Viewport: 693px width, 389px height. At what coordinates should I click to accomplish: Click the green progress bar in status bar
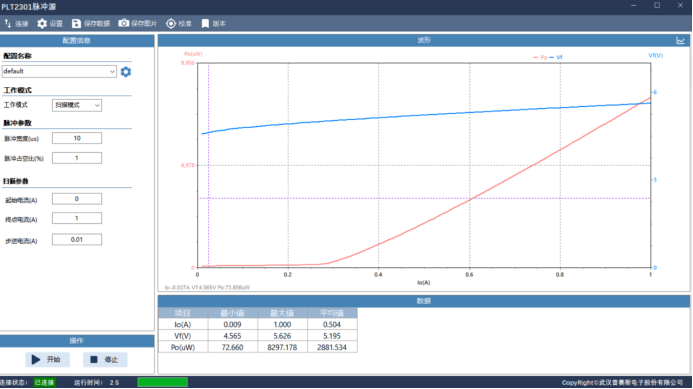[163, 382]
